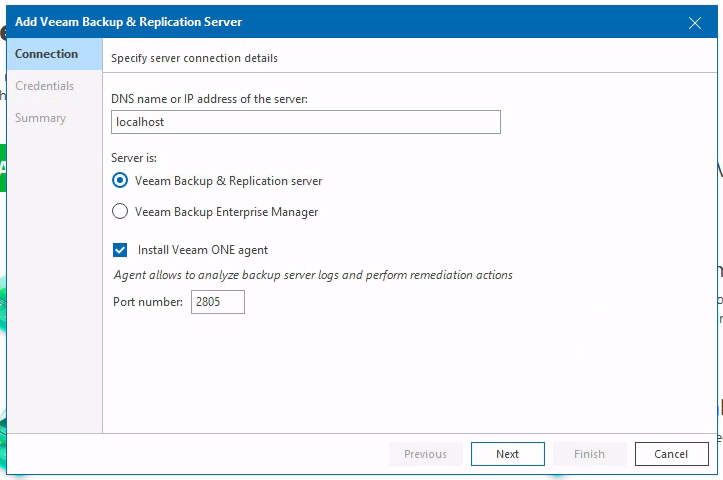Click the 'Port number:' label

pyautogui.click(x=148, y=302)
